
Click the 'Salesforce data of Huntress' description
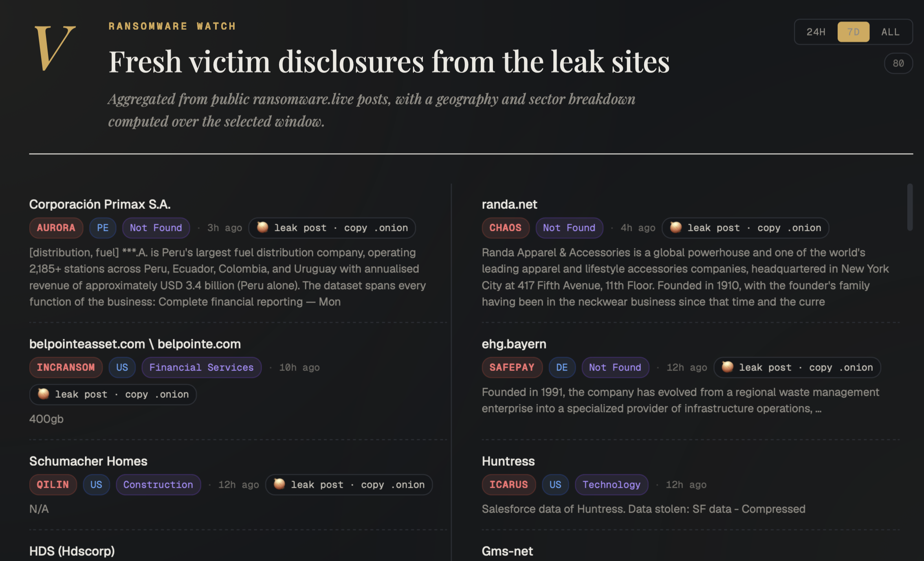[643, 509]
